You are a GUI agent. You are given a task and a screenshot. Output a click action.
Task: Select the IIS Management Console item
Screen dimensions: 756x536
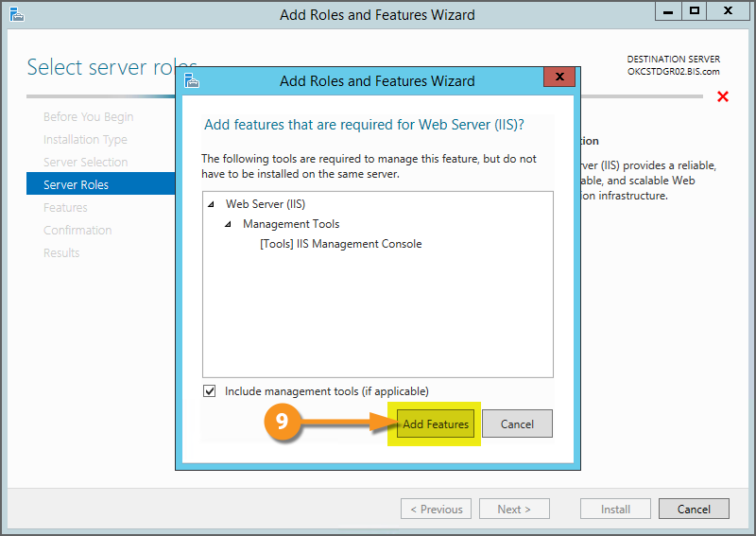[340, 244]
